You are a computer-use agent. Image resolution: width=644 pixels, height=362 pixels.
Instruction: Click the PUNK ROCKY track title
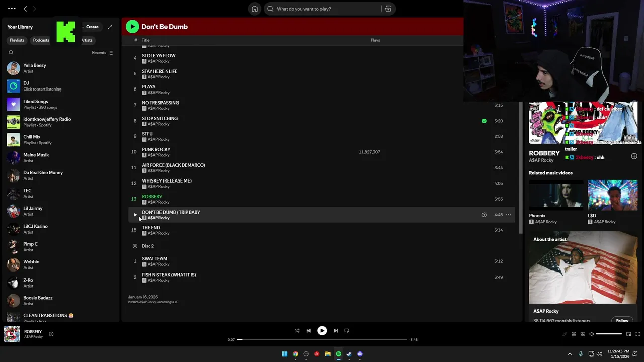pos(156,149)
